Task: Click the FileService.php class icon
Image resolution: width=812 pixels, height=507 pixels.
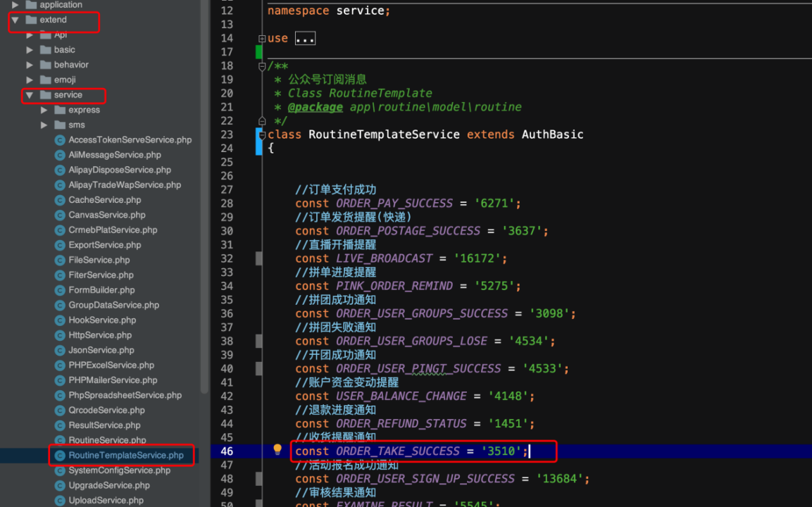Action: point(60,260)
